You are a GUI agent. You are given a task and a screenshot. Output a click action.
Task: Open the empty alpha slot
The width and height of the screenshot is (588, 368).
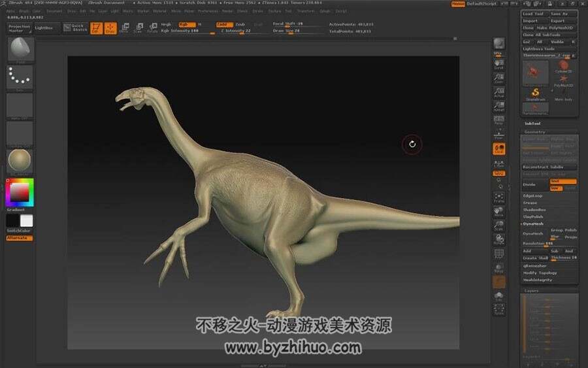click(x=20, y=106)
